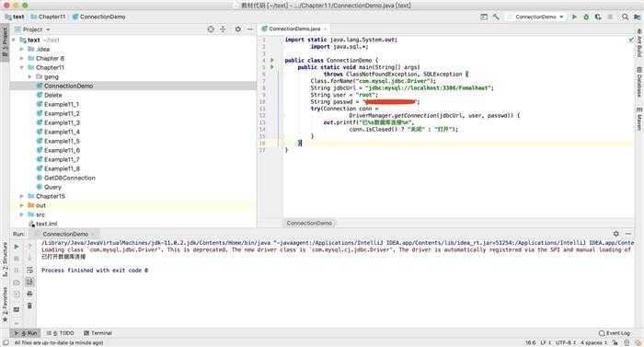The height and width of the screenshot is (347, 644).
Task: Click the up stack trace arrow
Action: click(x=29, y=247)
